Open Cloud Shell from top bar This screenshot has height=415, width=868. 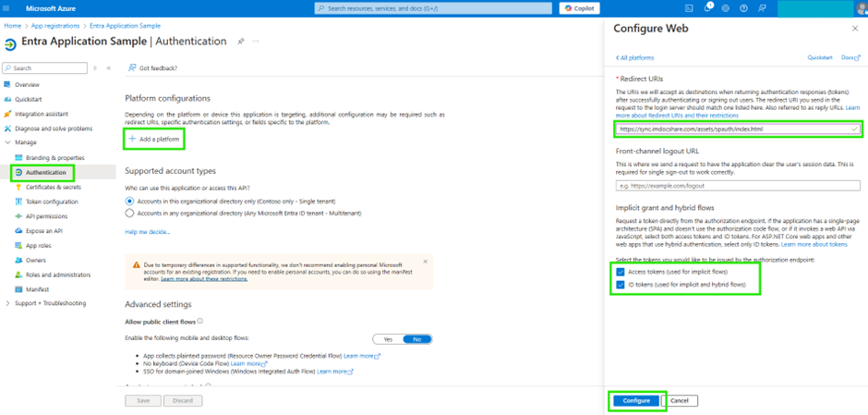(x=689, y=8)
